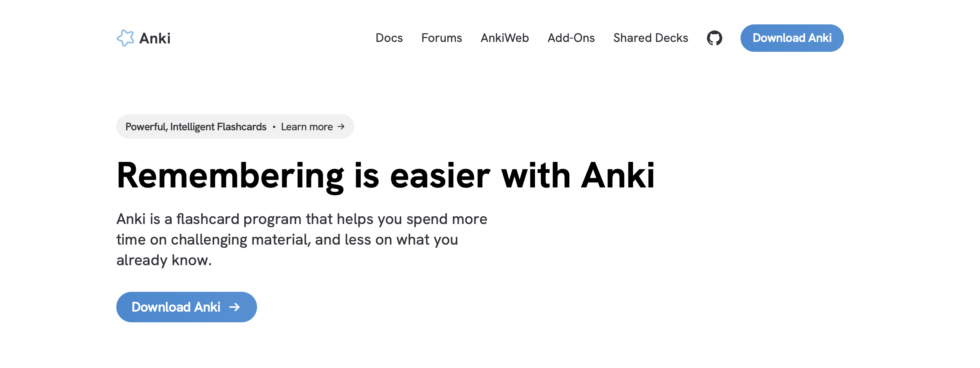Image resolution: width=980 pixels, height=368 pixels.
Task: Browse Add-Ons from the top navigation
Action: [x=571, y=38]
